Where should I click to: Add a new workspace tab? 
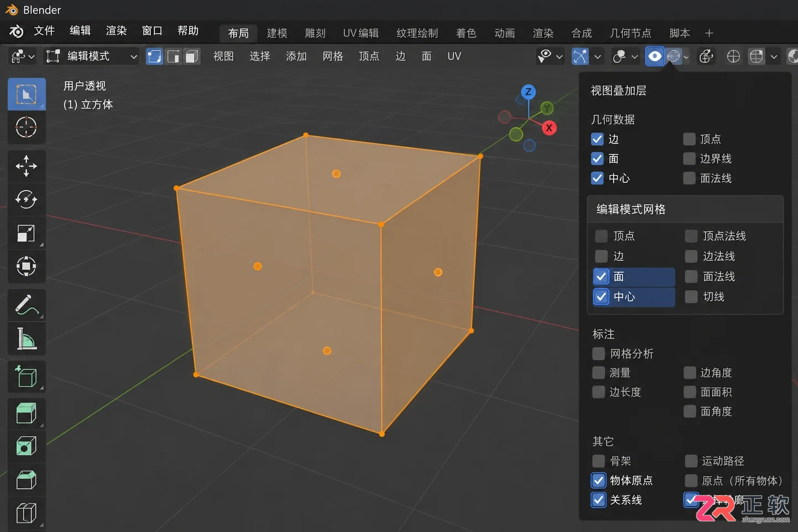click(x=709, y=33)
